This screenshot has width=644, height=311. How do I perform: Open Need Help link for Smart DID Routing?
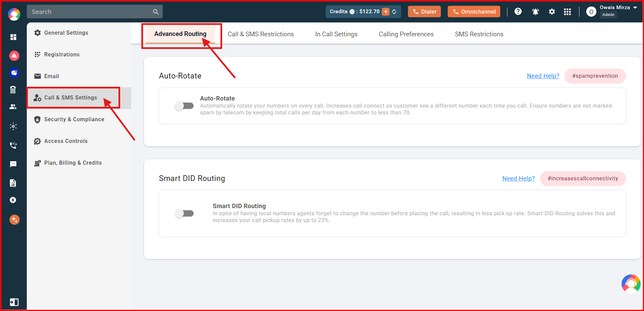[x=518, y=179]
